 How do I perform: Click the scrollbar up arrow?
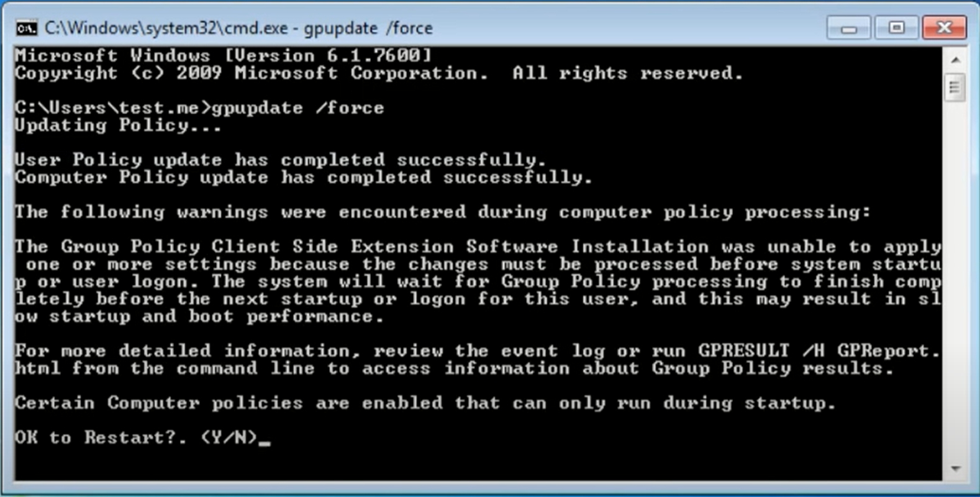point(955,60)
